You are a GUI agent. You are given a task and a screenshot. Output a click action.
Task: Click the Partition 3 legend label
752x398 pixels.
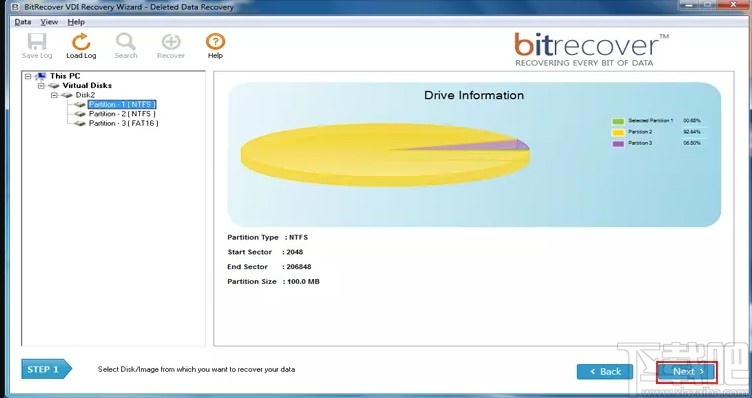pyautogui.click(x=640, y=143)
